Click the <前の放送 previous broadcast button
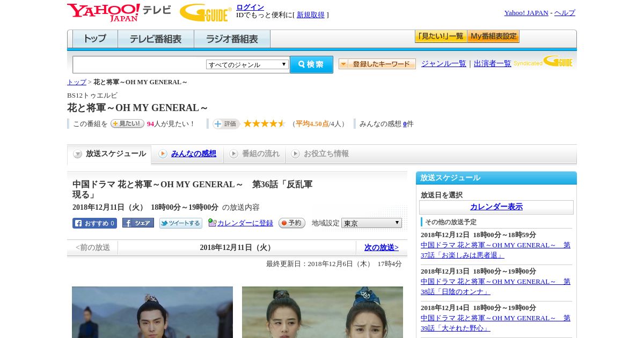The width and height of the screenshot is (644, 338). point(93,248)
